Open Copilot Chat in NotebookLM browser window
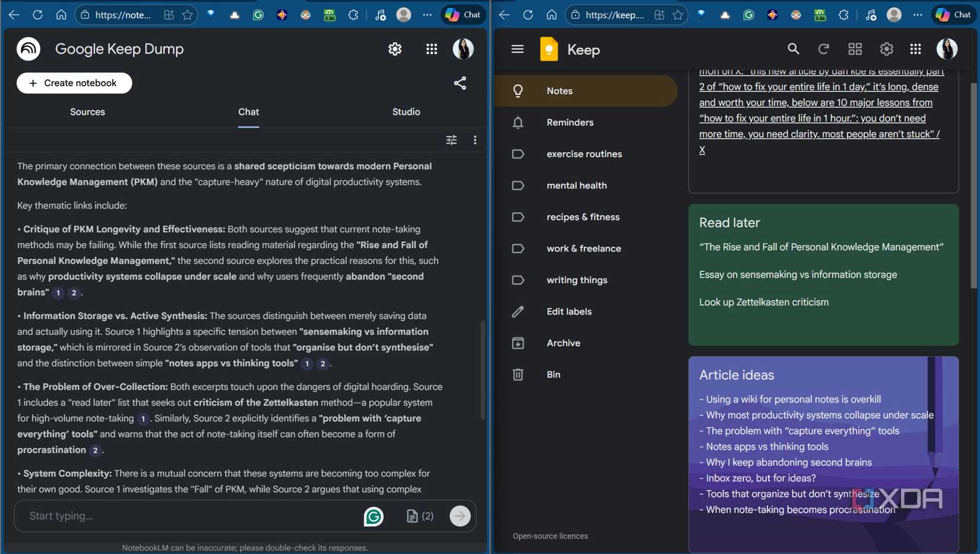This screenshot has width=980, height=554. (463, 15)
